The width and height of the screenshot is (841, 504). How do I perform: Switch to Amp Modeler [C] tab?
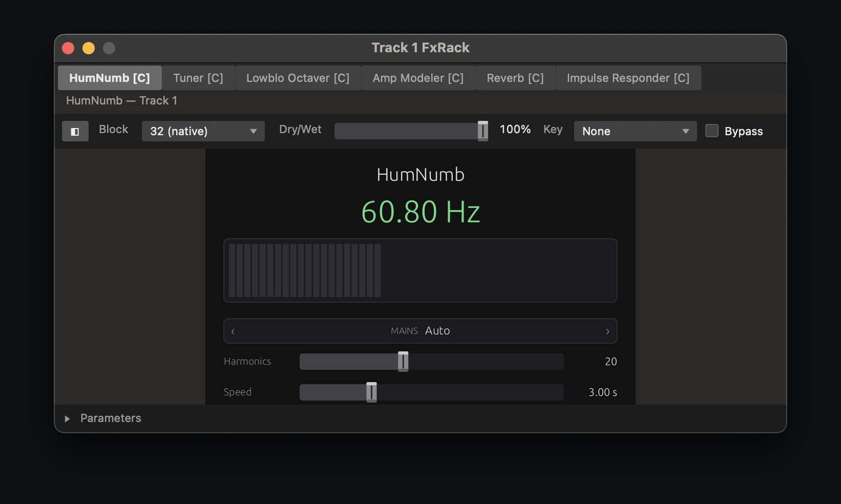[418, 78]
